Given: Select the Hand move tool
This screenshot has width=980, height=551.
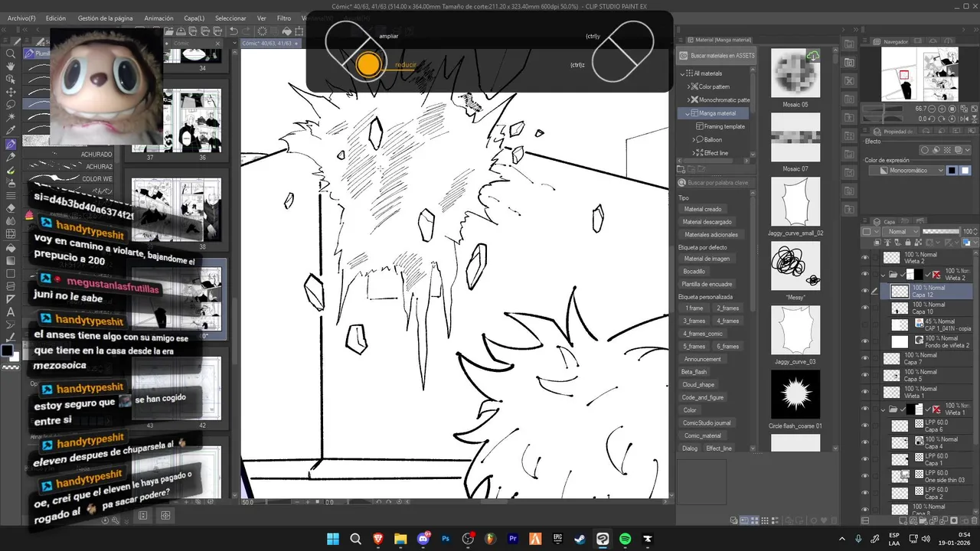Looking at the screenshot, I should pos(11,67).
